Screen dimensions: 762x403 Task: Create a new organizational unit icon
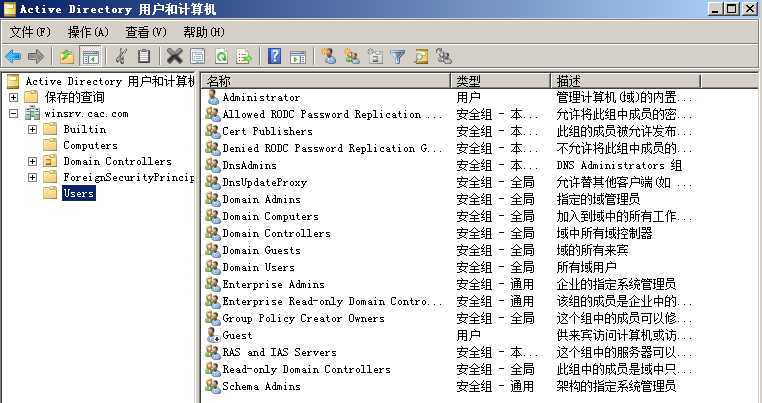tap(375, 56)
